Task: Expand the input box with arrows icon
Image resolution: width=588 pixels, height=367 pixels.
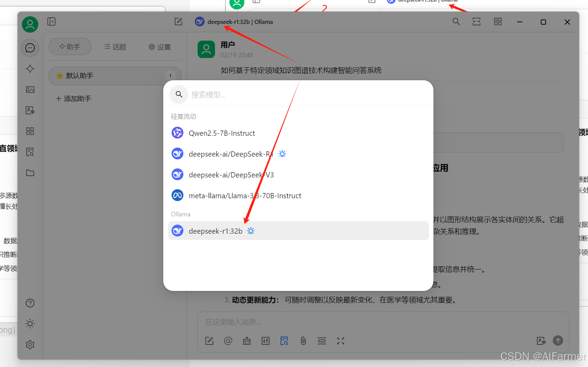Action: point(341,341)
